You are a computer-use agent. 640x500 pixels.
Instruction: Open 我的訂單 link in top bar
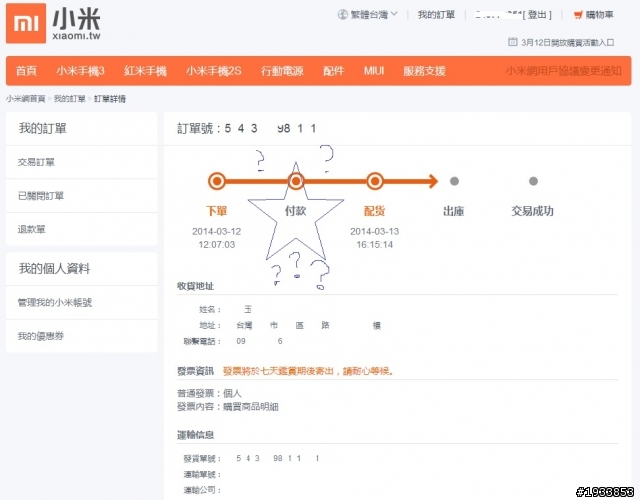click(x=436, y=15)
